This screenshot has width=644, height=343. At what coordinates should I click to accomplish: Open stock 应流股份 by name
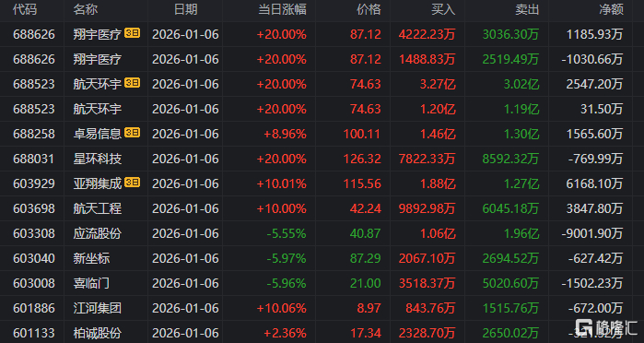[98, 233]
